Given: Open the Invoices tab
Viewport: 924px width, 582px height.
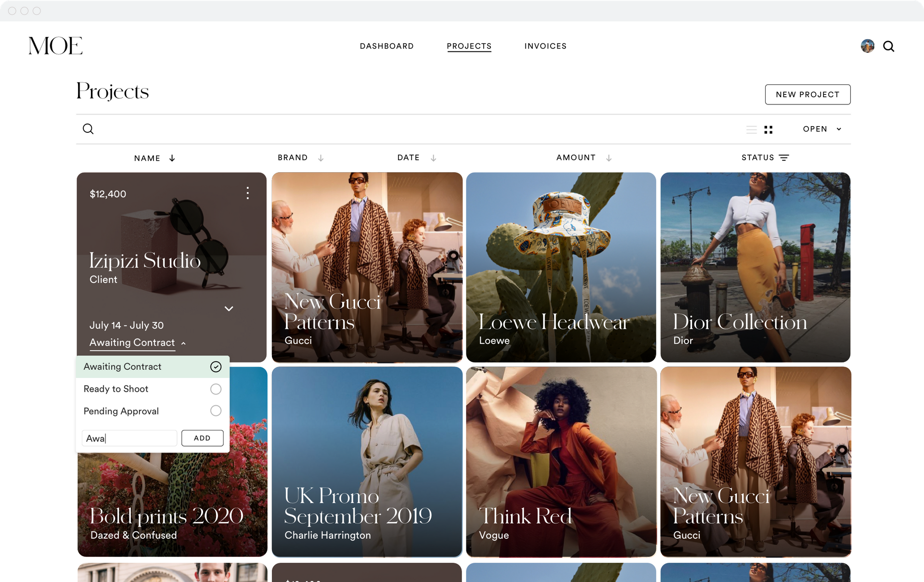Looking at the screenshot, I should pos(545,46).
